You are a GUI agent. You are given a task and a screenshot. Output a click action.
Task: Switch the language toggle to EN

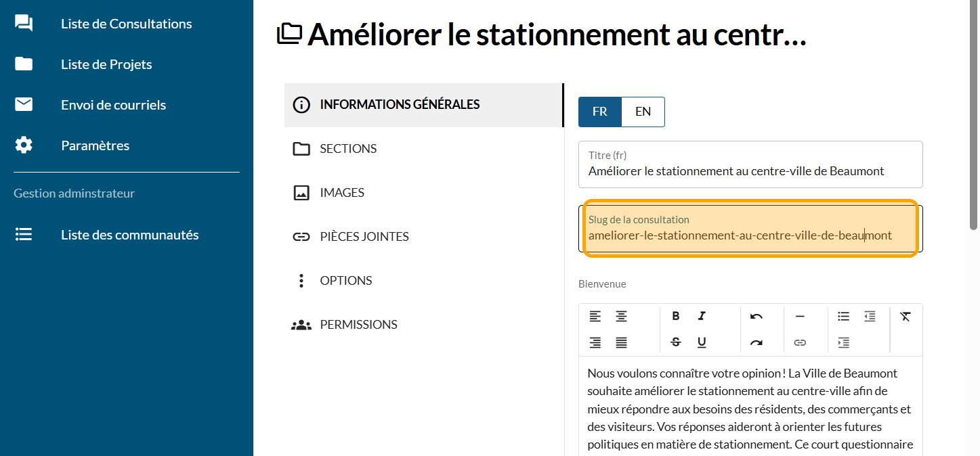(x=643, y=112)
